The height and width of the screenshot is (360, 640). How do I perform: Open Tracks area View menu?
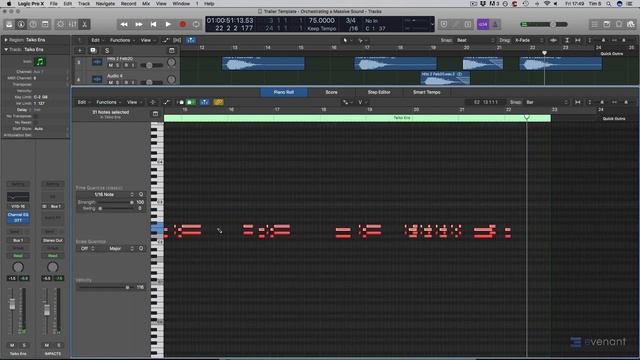147,40
